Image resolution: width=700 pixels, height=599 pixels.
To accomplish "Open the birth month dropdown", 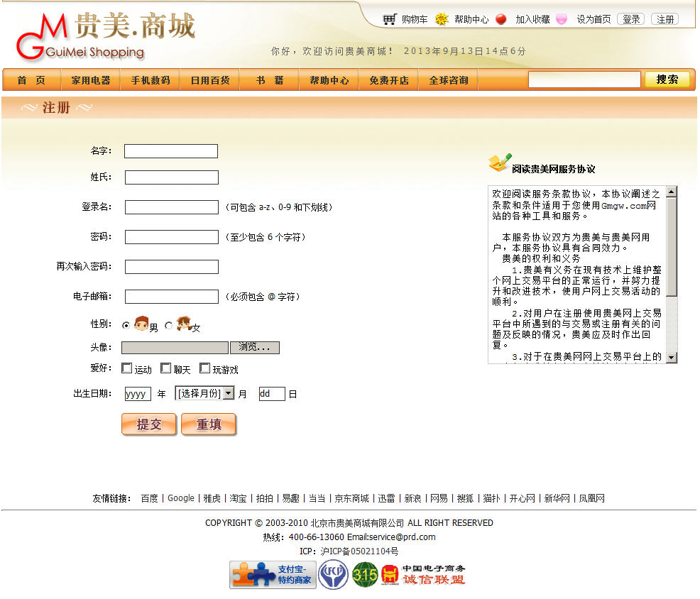I will (204, 393).
